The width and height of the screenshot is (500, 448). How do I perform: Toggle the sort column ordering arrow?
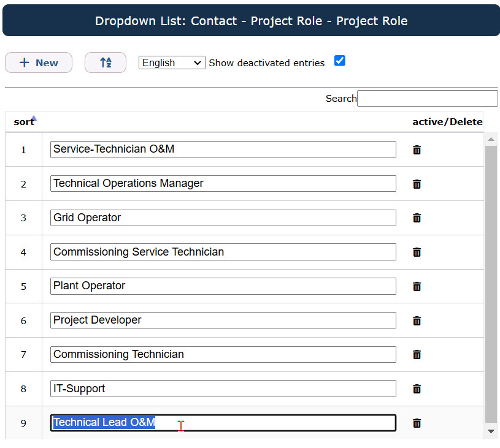tap(34, 119)
